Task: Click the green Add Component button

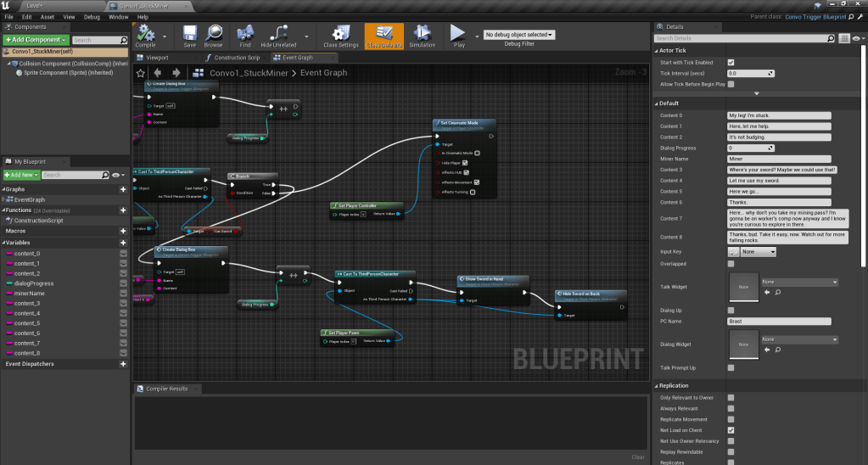Action: pyautogui.click(x=35, y=40)
